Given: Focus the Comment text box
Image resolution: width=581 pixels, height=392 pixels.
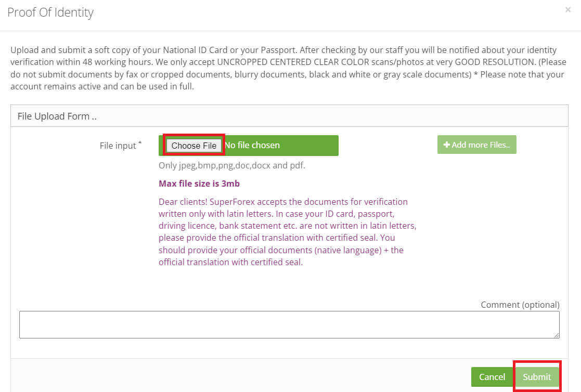Looking at the screenshot, I should tap(289, 324).
